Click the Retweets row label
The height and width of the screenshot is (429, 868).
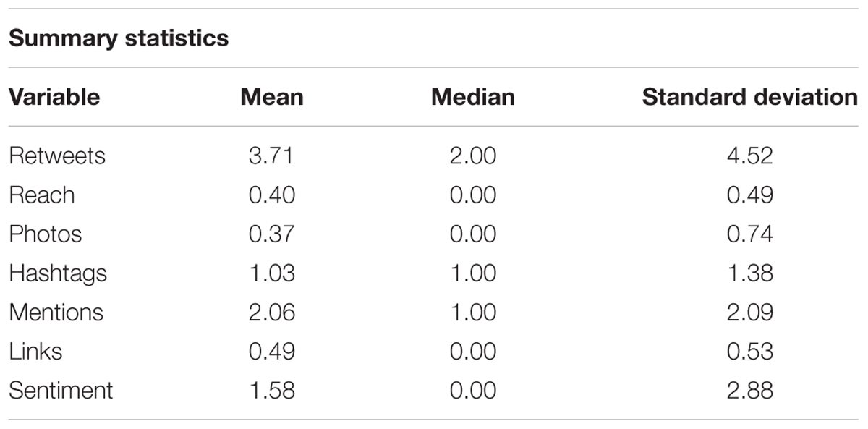coord(57,156)
